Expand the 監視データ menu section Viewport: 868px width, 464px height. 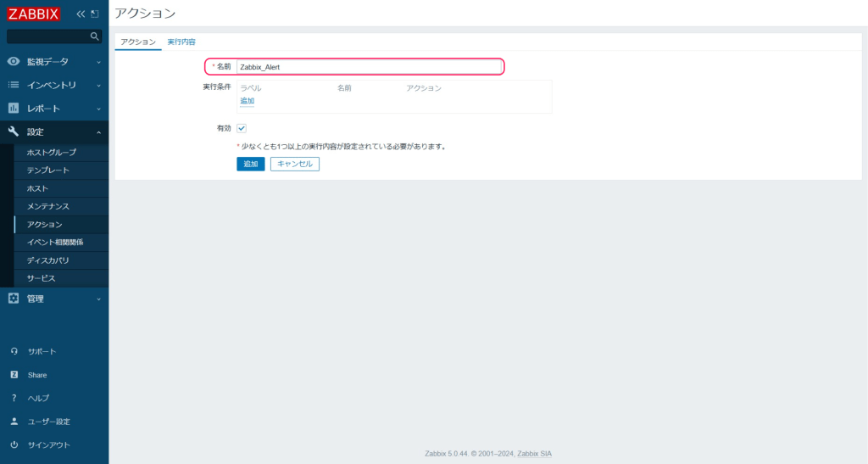[54, 62]
